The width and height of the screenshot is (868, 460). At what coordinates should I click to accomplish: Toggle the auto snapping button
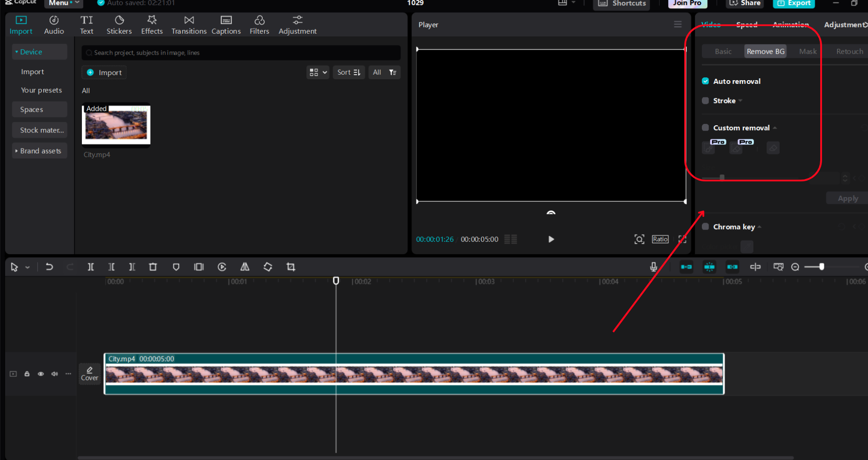point(709,267)
